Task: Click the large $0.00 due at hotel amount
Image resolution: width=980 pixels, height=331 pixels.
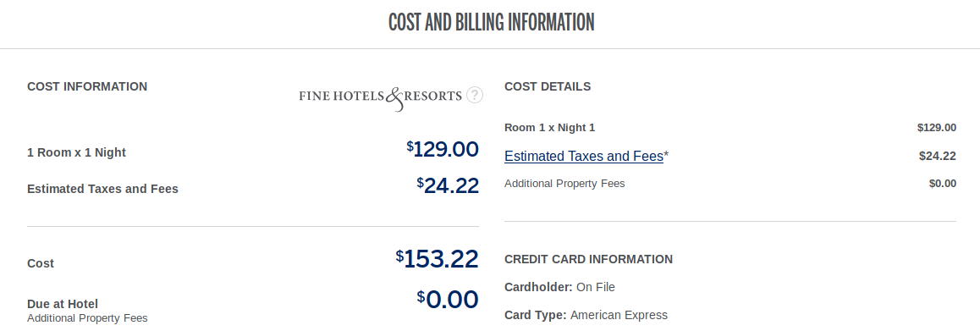Action: point(448,299)
